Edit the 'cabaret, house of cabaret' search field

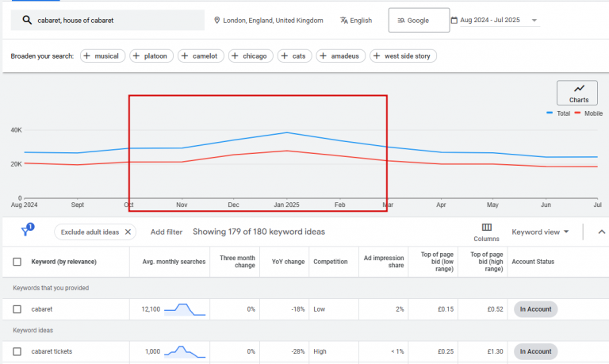pyautogui.click(x=108, y=20)
